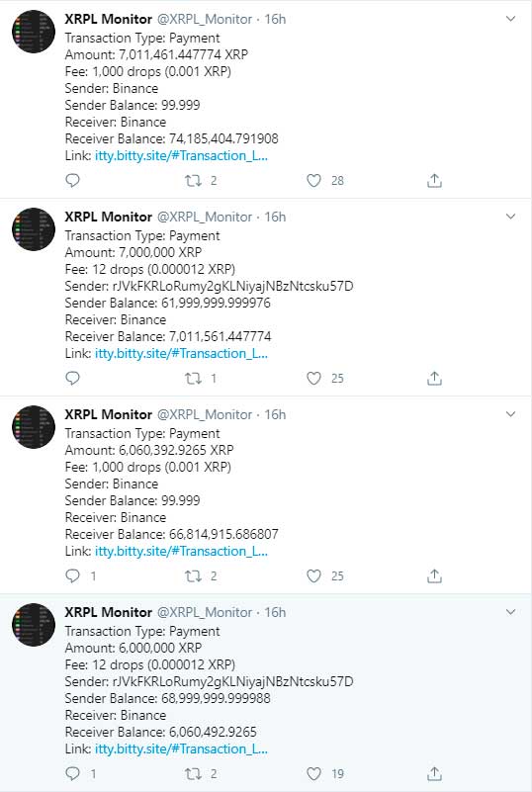Share the 6,000,000 XRP payment tweet

[434, 773]
